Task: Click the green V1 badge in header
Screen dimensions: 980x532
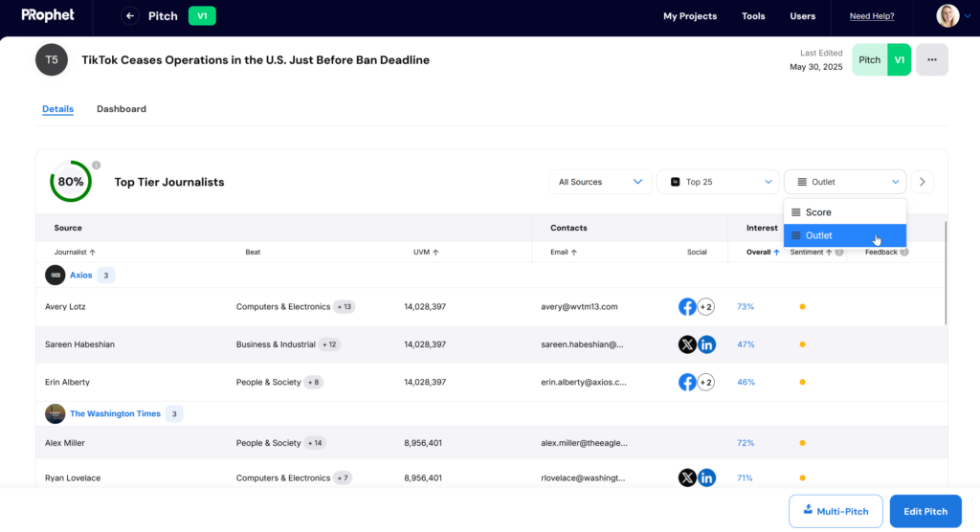Action: [x=202, y=15]
